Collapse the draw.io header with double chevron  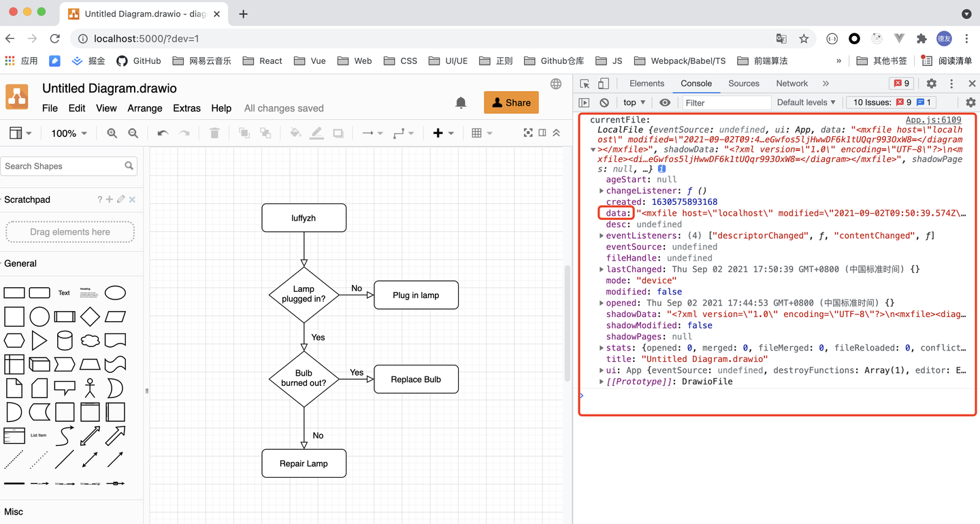point(556,133)
